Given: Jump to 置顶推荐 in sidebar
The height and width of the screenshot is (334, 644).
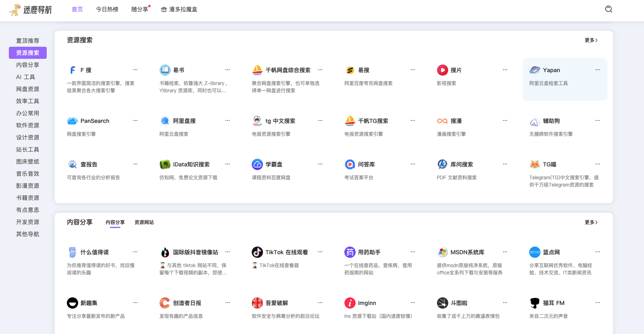Looking at the screenshot, I should click(x=28, y=41).
